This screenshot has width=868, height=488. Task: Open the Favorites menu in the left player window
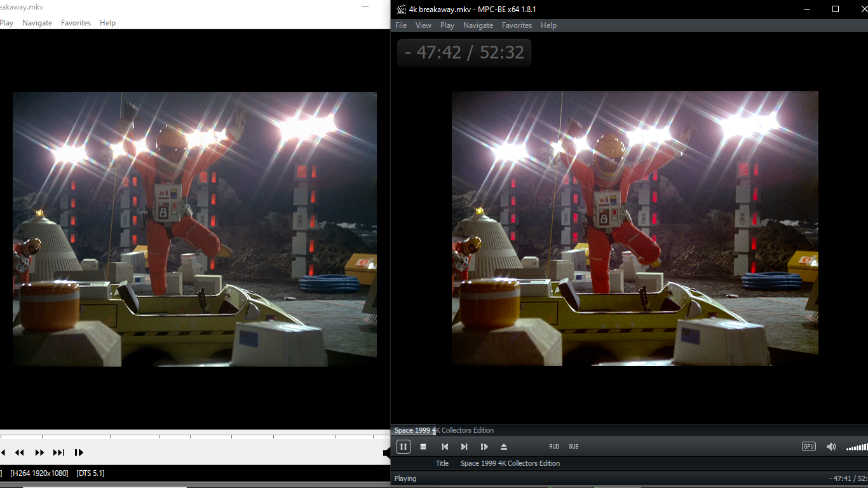pyautogui.click(x=76, y=23)
